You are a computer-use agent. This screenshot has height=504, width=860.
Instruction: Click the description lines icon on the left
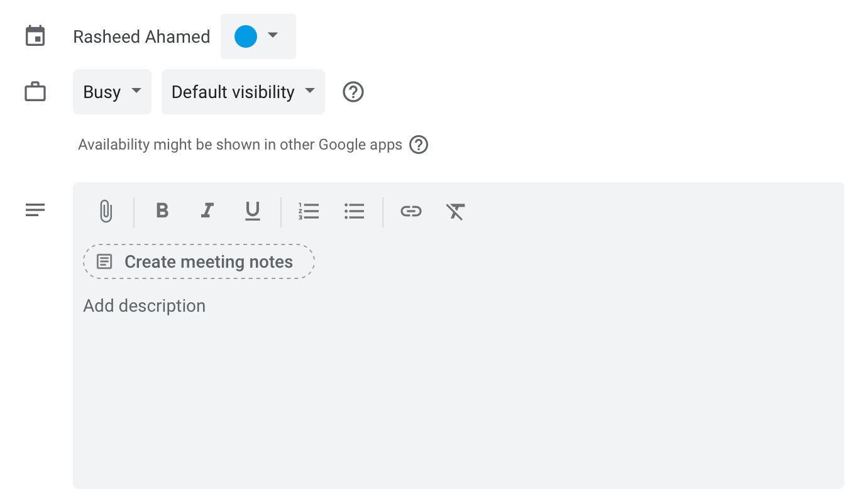[35, 210]
